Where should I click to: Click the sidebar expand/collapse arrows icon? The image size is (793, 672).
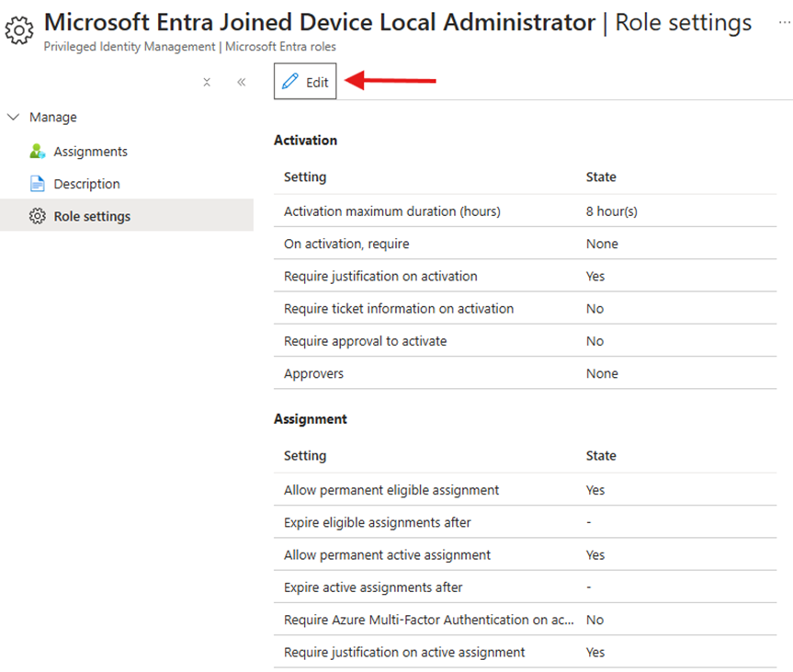click(207, 82)
